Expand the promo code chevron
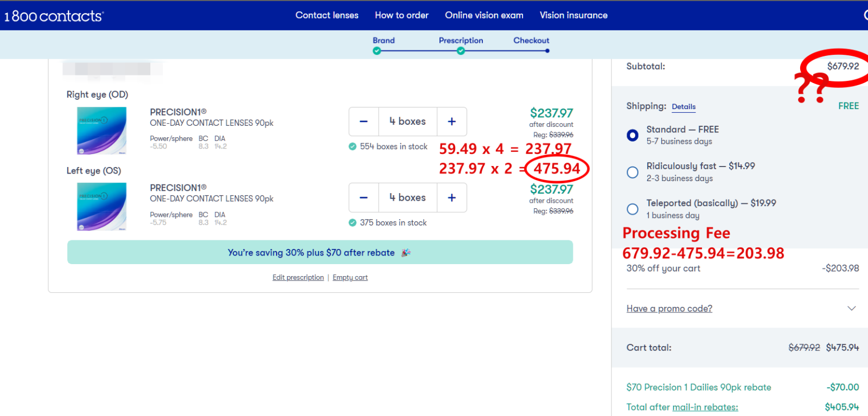The width and height of the screenshot is (868, 416). pyautogui.click(x=852, y=308)
